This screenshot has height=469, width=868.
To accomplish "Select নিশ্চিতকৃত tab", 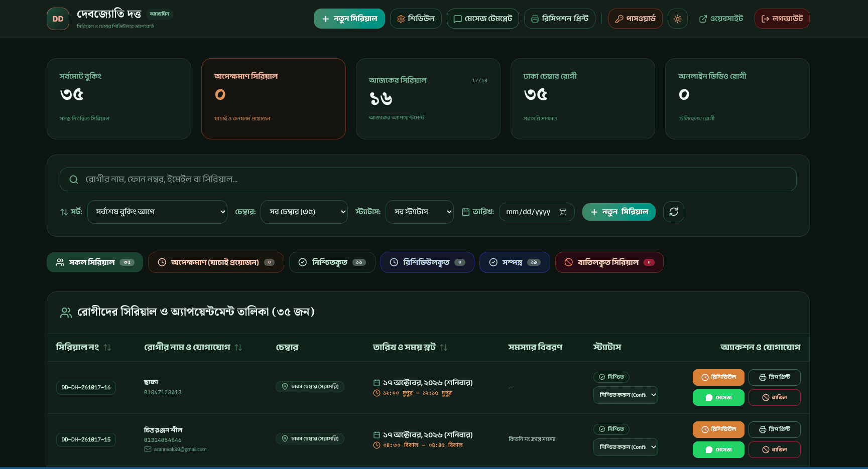I will [x=332, y=262].
